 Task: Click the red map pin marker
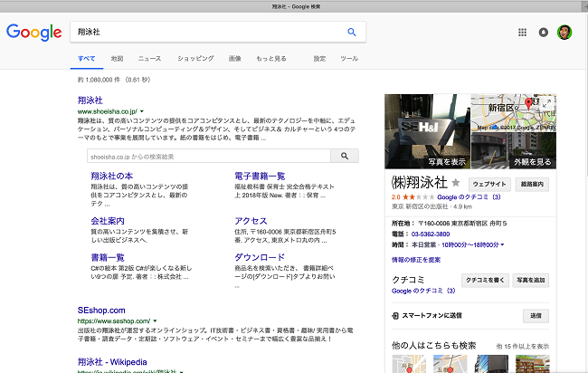pos(528,103)
